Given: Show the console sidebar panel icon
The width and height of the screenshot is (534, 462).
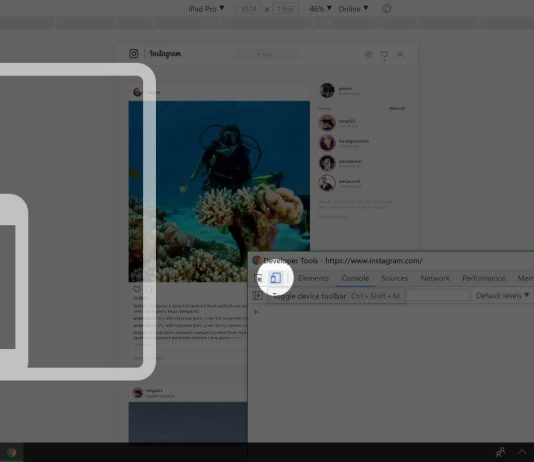Looking at the screenshot, I should pos(258,296).
